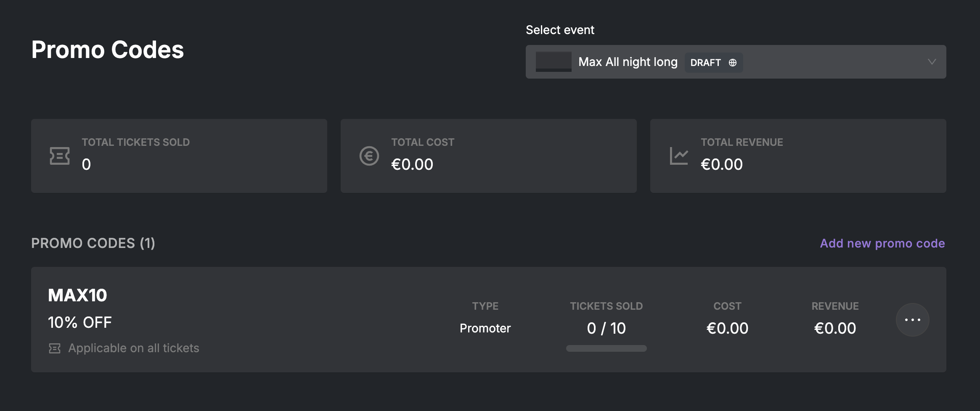Click the 10% OFF discount label

80,323
